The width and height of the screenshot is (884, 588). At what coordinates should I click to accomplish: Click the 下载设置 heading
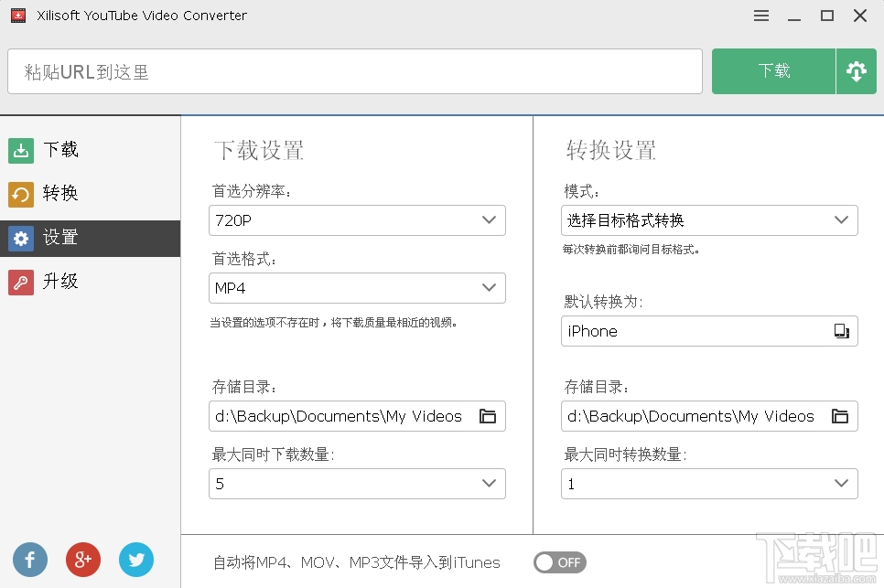(x=259, y=150)
